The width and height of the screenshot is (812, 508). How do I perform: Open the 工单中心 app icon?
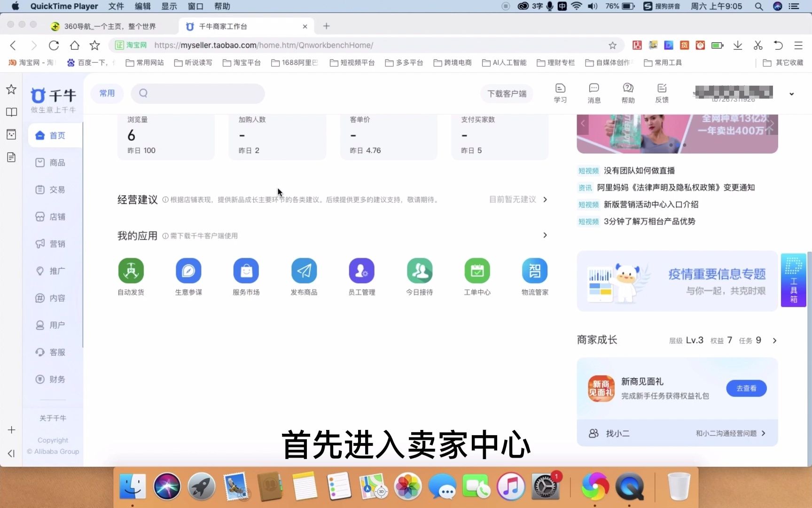477,271
